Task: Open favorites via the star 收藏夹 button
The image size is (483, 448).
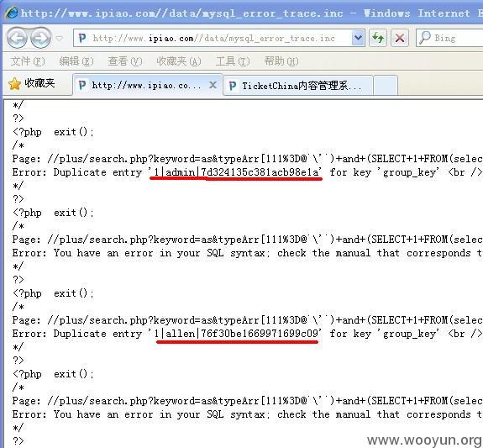Action: pos(32,83)
